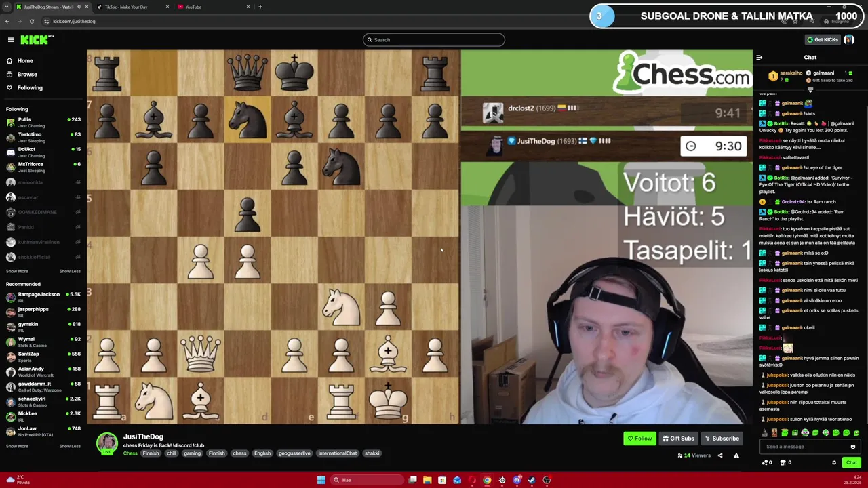The image size is (868, 488).
Task: Click the Kick logo
Action: tap(34, 40)
